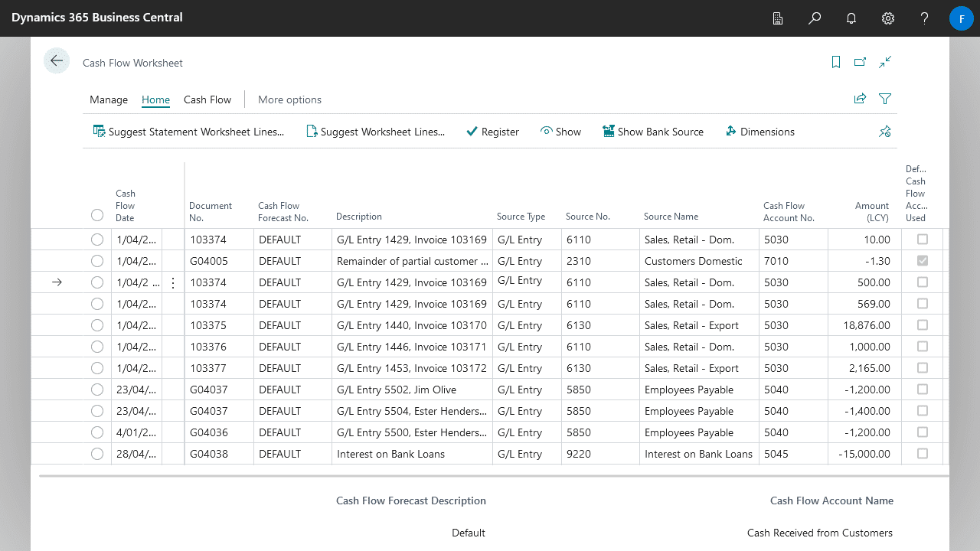Select the row for Jim Olive entry
Viewport: 980px width, 551px height.
pos(96,390)
